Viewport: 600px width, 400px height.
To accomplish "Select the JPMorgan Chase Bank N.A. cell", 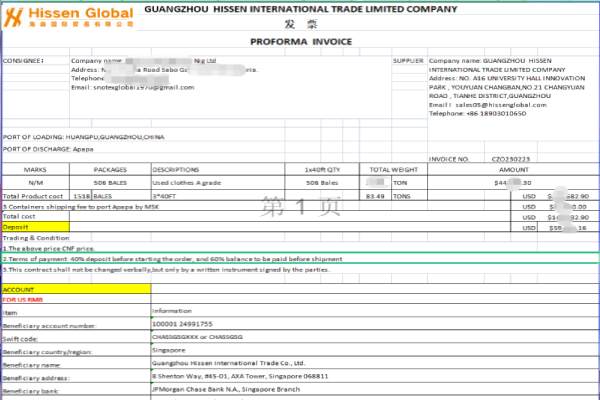I will pos(226,389).
